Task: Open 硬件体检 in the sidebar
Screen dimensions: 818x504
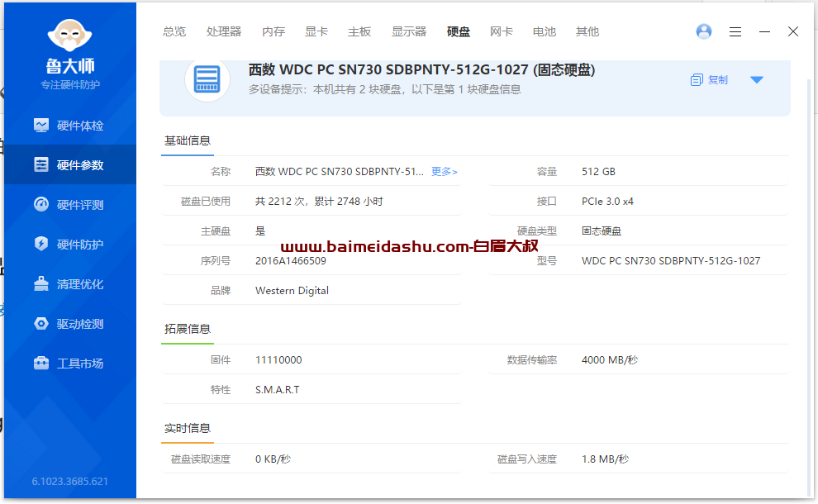Action: pos(70,126)
